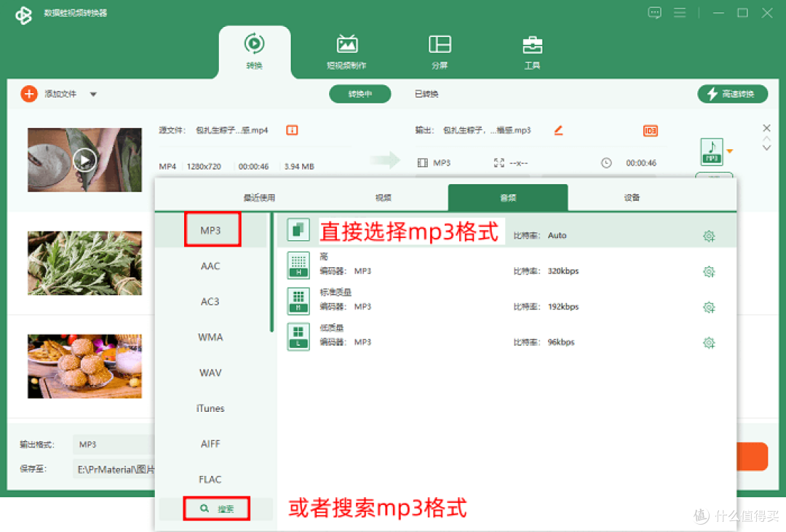Open settings gear for 320kbps preset
Image resolution: width=786 pixels, height=532 pixels.
708,271
